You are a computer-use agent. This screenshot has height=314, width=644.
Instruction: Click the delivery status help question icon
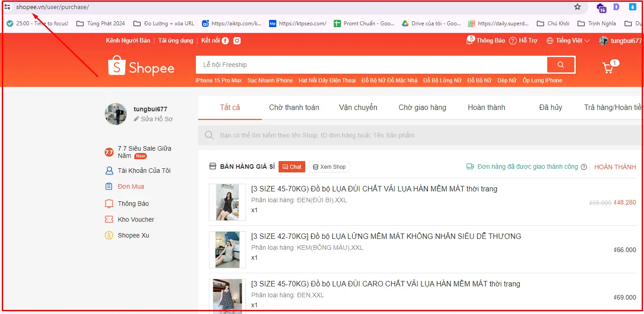584,167
